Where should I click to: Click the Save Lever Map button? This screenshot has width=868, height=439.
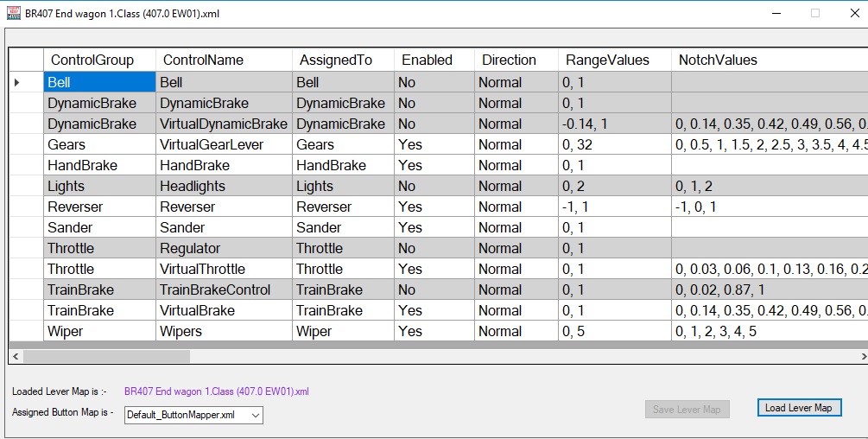coord(687,409)
